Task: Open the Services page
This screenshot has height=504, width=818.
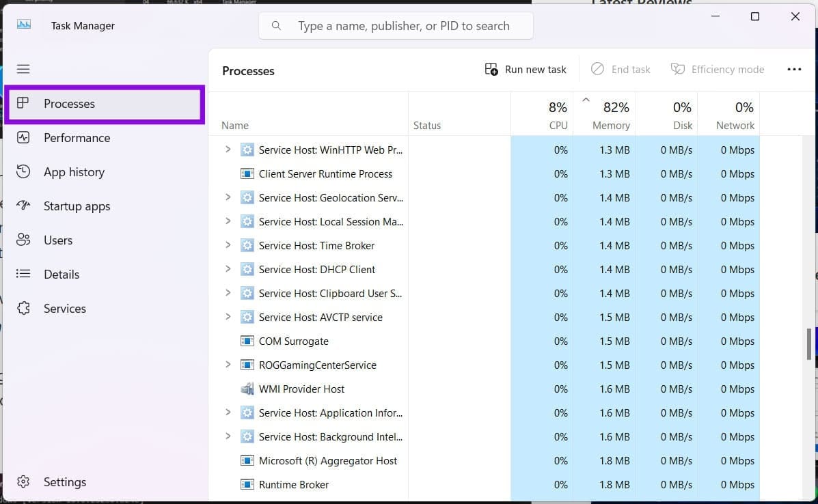Action: pyautogui.click(x=105, y=309)
